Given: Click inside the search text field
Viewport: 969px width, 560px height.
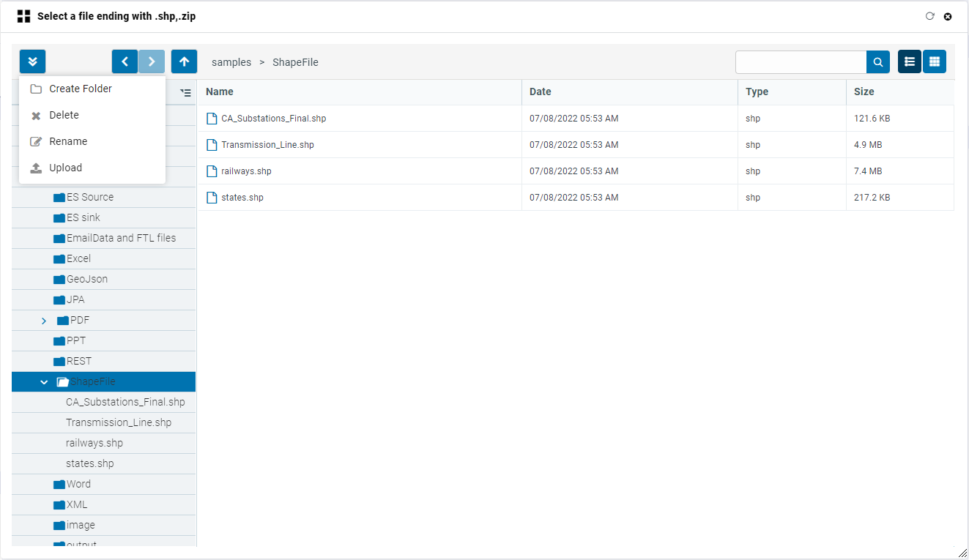Looking at the screenshot, I should coord(801,62).
